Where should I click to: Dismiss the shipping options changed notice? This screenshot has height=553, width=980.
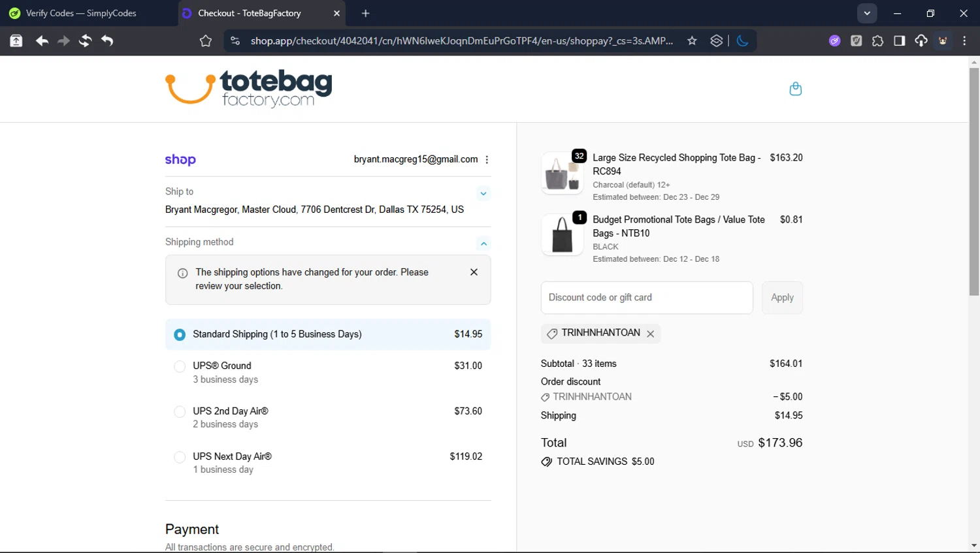click(x=474, y=272)
